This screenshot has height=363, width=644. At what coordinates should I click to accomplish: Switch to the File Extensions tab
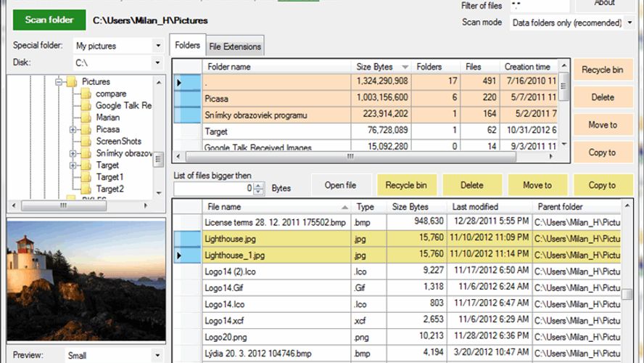(x=234, y=46)
